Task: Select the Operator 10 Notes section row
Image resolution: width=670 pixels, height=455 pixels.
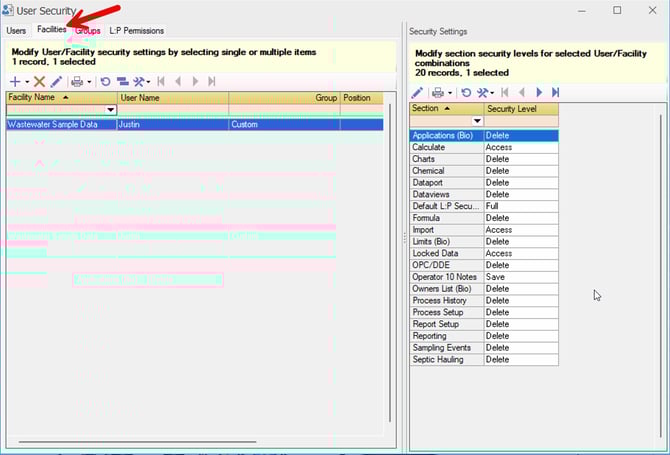Action: pos(446,277)
